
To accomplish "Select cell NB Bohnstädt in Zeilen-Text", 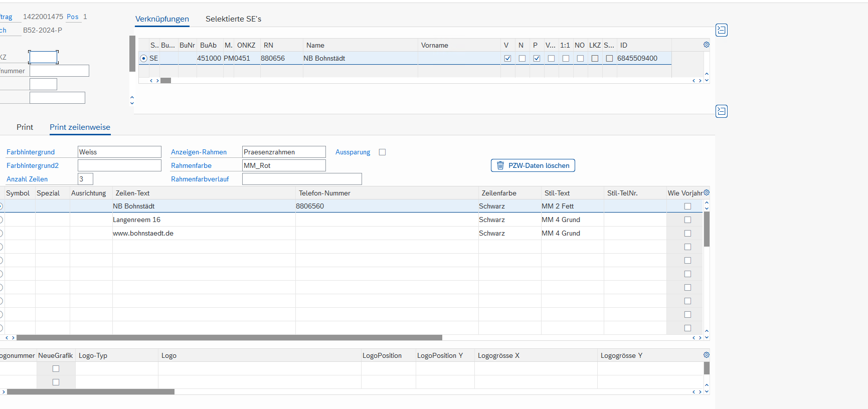I will (204, 206).
